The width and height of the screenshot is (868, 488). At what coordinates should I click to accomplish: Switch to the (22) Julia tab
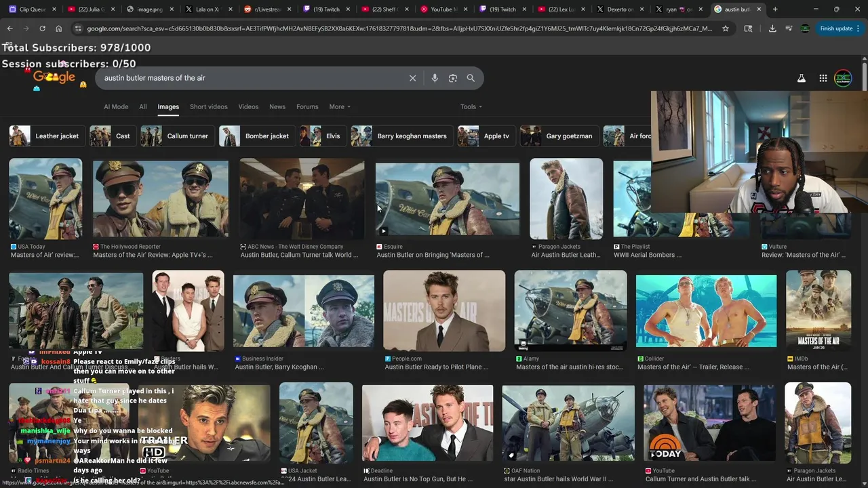click(x=90, y=9)
